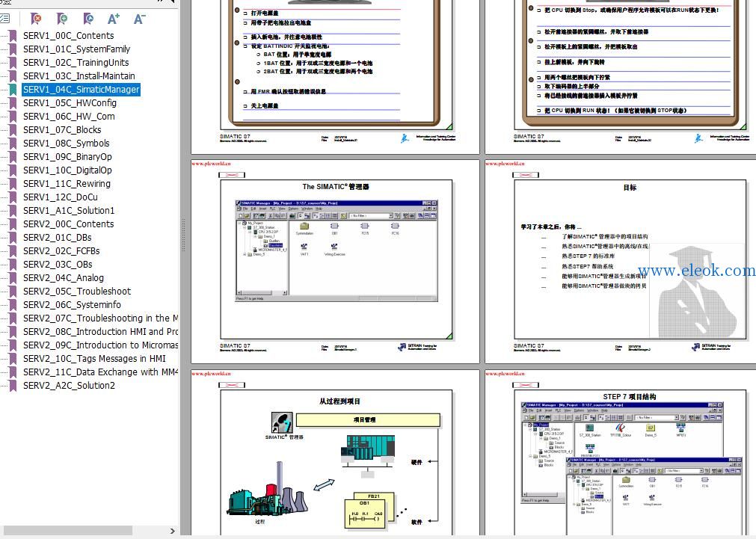This screenshot has height=539, width=756.
Task: Click the delete bookmark icon
Action: tap(36, 19)
